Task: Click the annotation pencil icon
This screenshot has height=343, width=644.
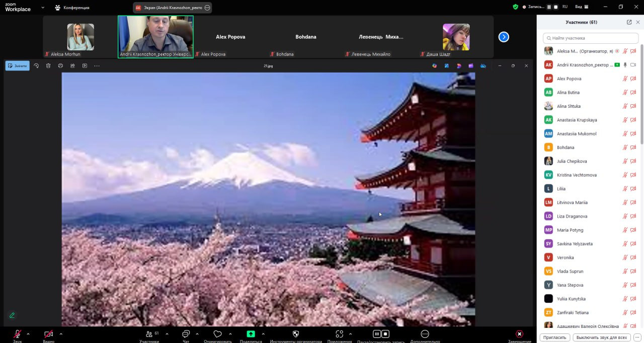Action: [12, 315]
